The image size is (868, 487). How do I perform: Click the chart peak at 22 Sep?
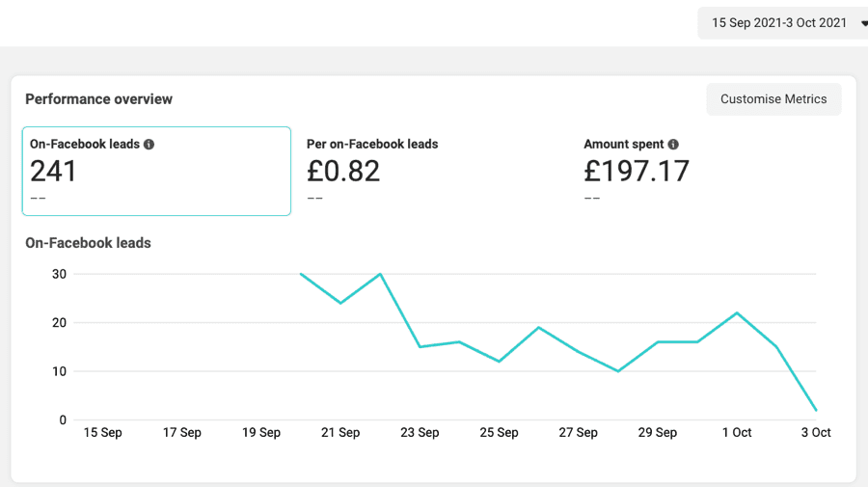coord(380,274)
